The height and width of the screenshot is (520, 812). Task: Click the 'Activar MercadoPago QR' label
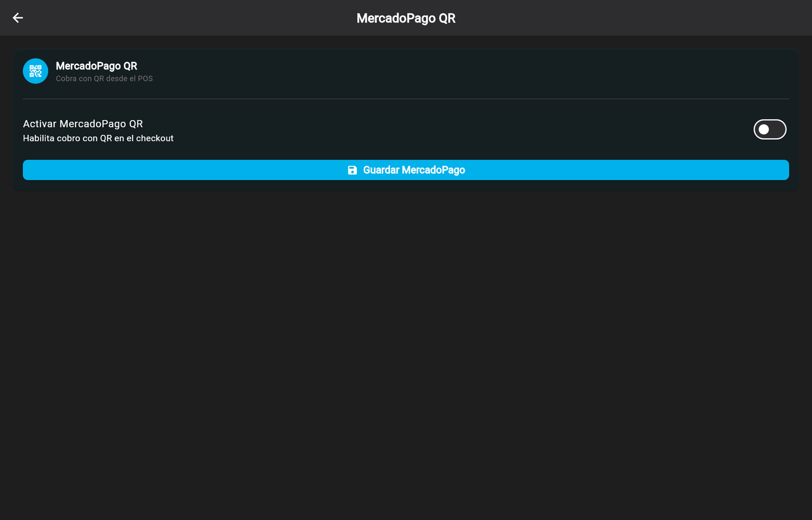click(83, 124)
